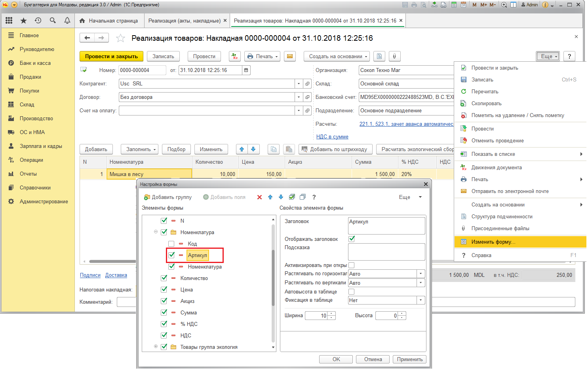The height and width of the screenshot is (369, 588).
Task: Open the History clock icon
Action: pyautogui.click(x=38, y=21)
